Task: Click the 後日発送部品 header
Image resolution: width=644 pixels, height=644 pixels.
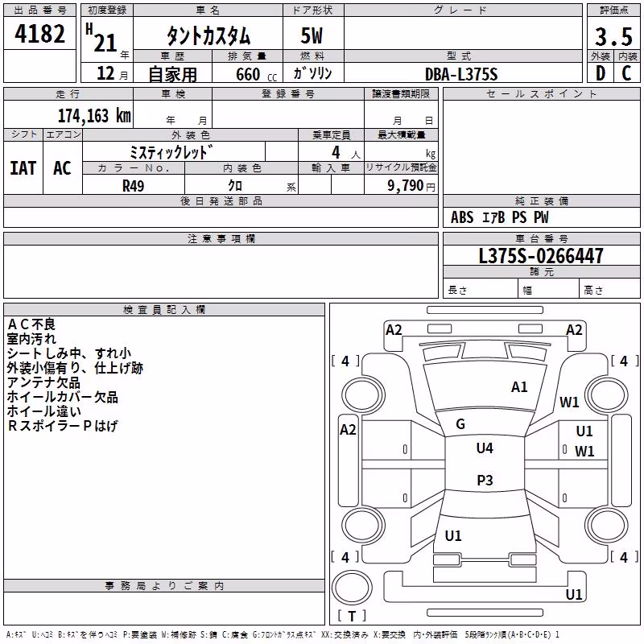Action: (x=221, y=200)
